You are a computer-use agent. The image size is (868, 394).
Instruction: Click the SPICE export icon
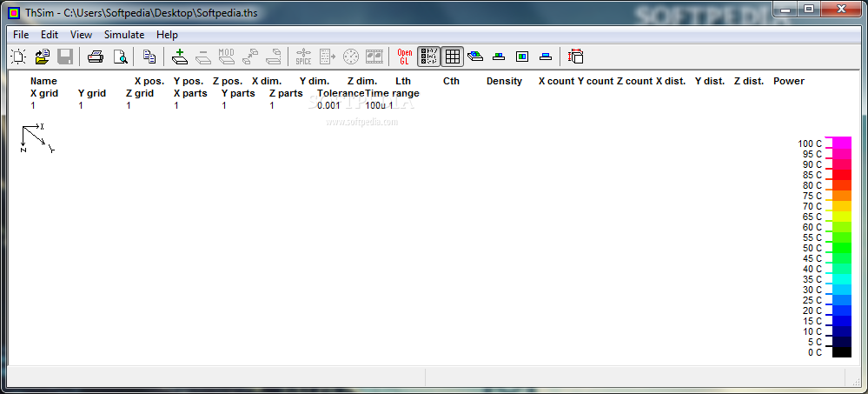click(x=303, y=57)
